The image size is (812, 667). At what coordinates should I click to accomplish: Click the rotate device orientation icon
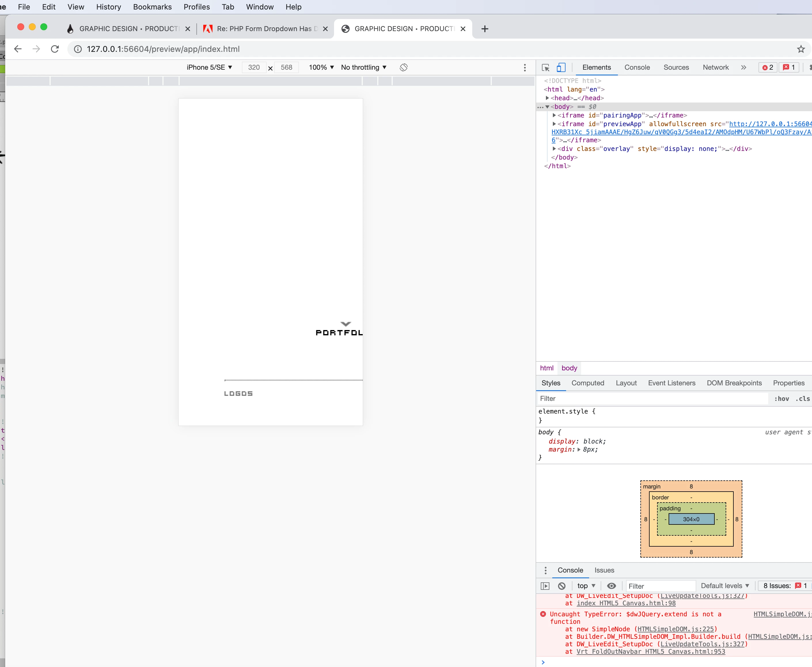(x=403, y=68)
